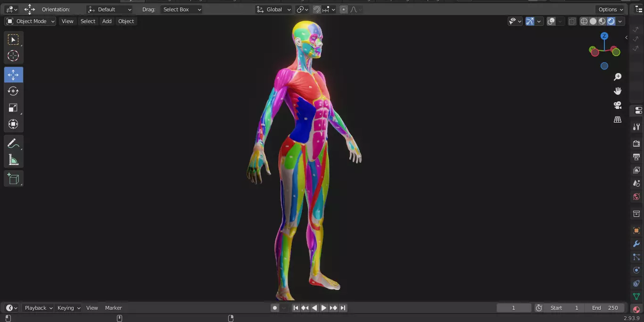Choose the Measure ruler tool
This screenshot has width=644, height=322.
[x=13, y=160]
